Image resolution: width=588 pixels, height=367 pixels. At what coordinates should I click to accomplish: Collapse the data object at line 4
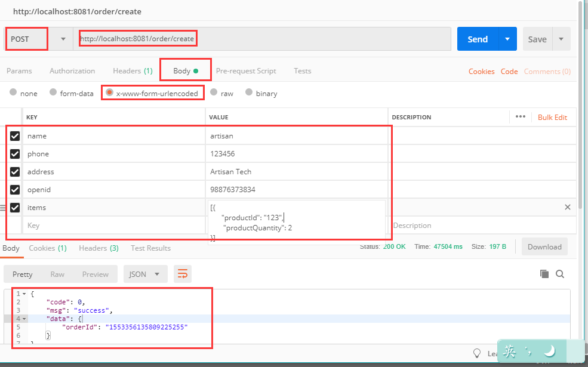point(24,319)
